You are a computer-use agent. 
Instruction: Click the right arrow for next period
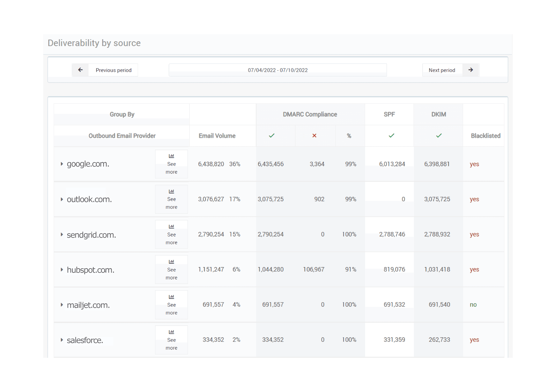pos(470,70)
